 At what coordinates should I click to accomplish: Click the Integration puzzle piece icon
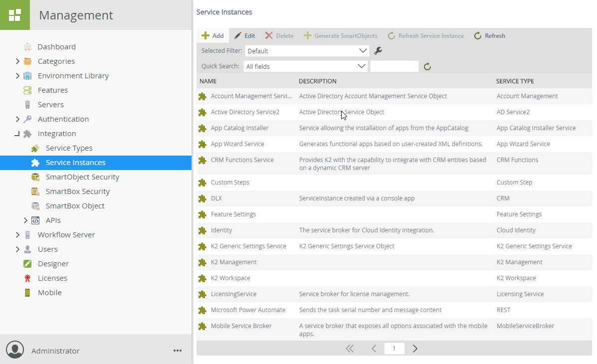click(x=27, y=134)
